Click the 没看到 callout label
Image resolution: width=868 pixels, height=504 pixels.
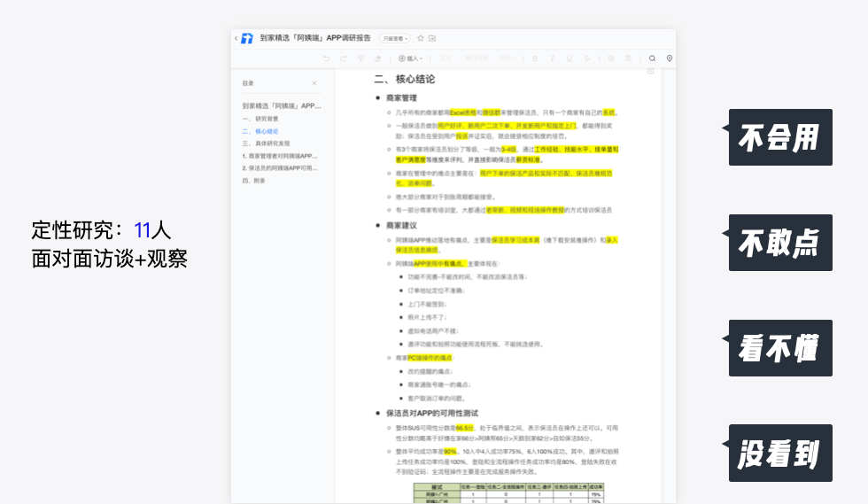pyautogui.click(x=780, y=453)
